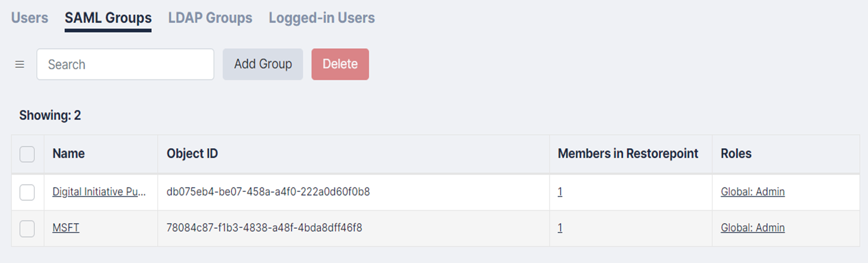
Task: Click member count link for MSFT
Action: (560, 228)
